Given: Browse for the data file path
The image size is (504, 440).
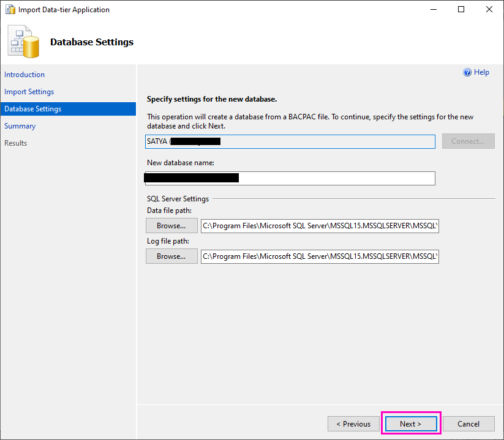Looking at the screenshot, I should coord(171,225).
